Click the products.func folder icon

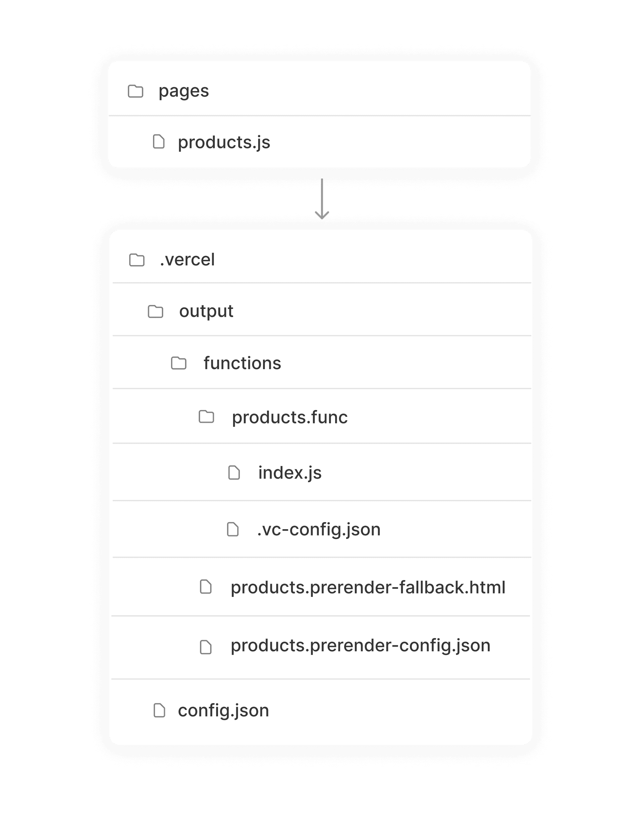pos(206,417)
